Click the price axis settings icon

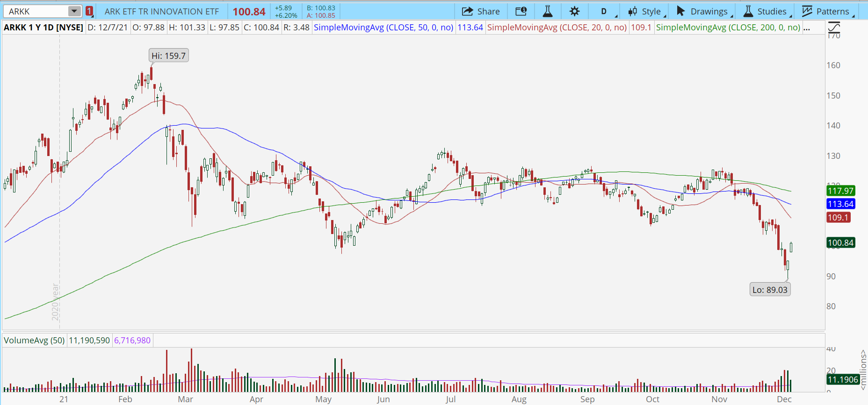tap(834, 27)
